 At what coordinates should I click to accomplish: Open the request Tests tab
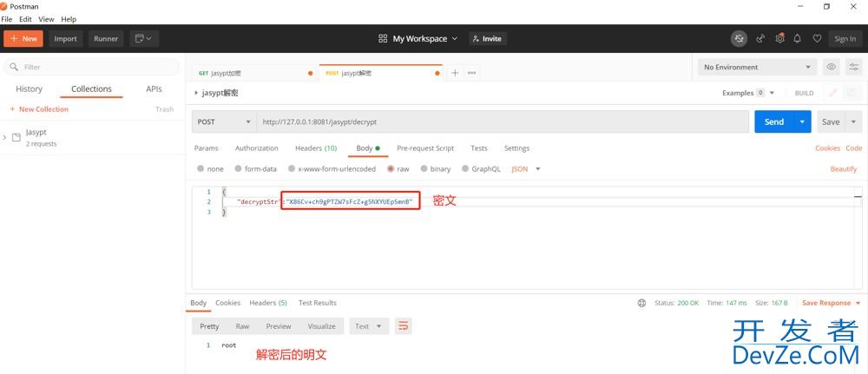click(x=479, y=148)
